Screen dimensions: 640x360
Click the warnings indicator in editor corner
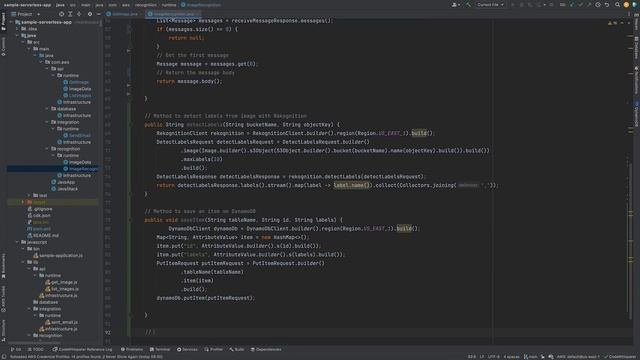click(612, 23)
